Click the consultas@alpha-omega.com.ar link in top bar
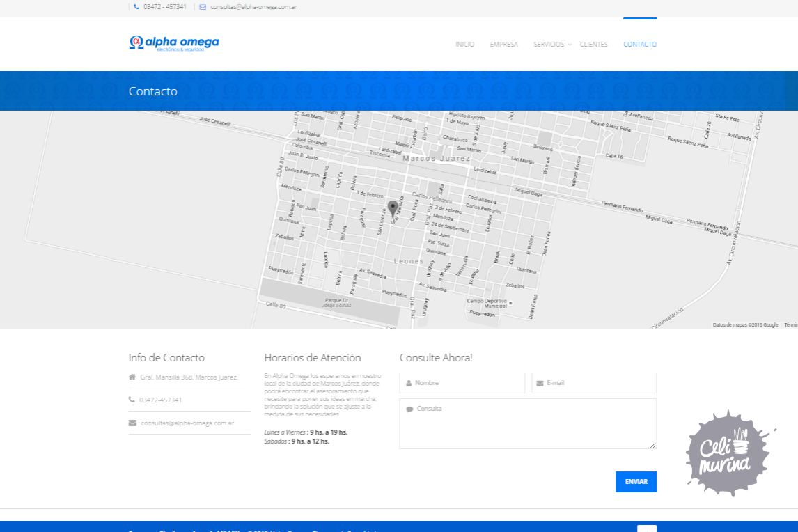This screenshot has width=798, height=532. point(253,7)
